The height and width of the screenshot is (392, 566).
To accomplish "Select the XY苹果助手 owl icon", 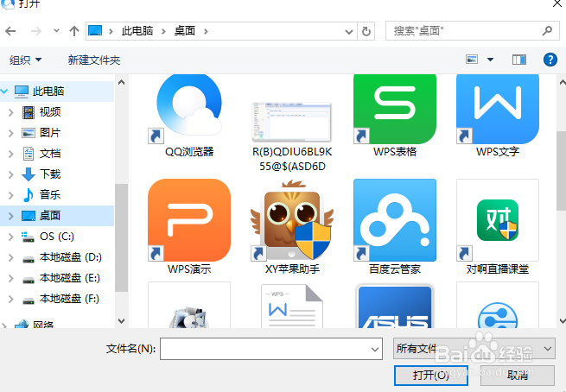I will click(292, 220).
